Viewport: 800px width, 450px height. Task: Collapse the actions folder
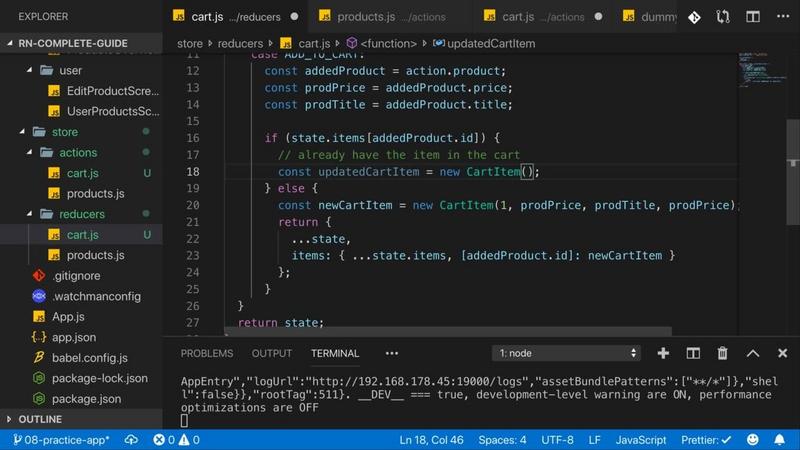(x=30, y=152)
